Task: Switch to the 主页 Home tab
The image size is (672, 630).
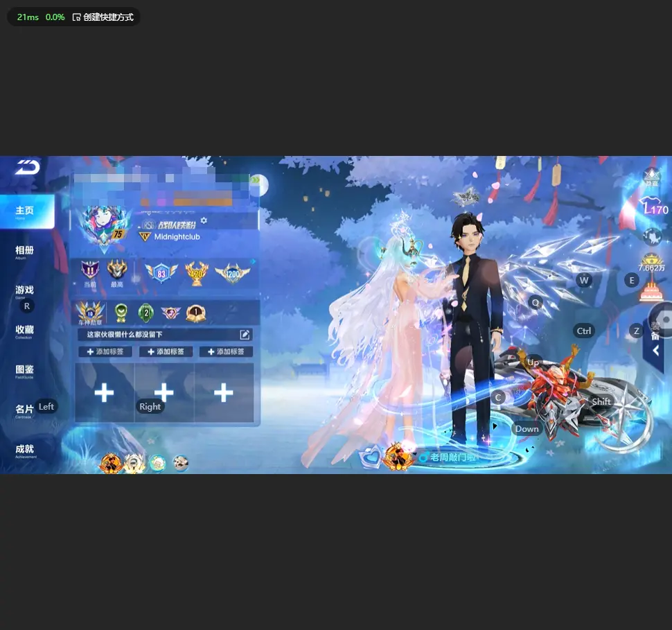Action: pos(26,211)
